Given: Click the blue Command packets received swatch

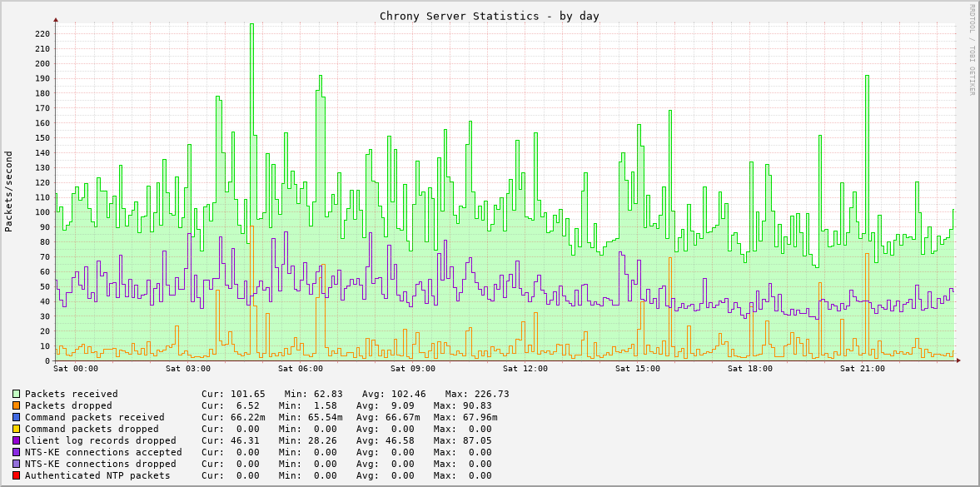Looking at the screenshot, I should 17,417.
